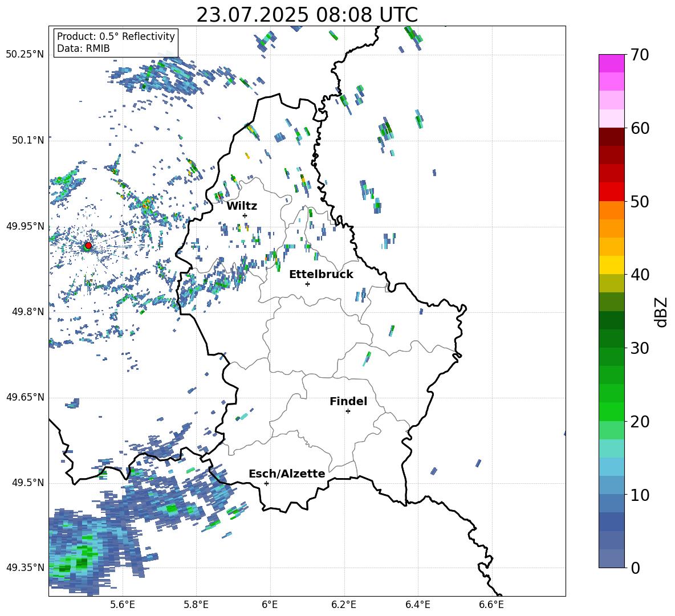Screen dimensions: 675x616
Task: Click the 50.25°N latitude label
Action: point(25,55)
